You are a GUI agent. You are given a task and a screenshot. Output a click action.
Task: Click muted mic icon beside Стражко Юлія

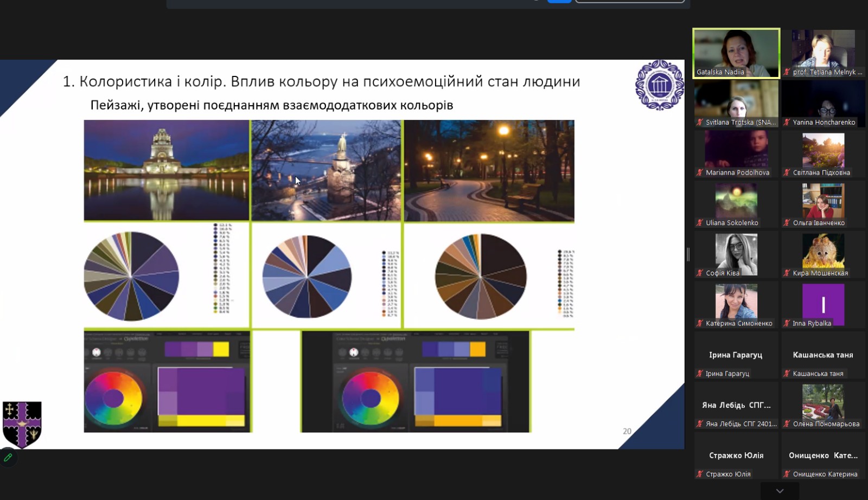[x=700, y=475]
